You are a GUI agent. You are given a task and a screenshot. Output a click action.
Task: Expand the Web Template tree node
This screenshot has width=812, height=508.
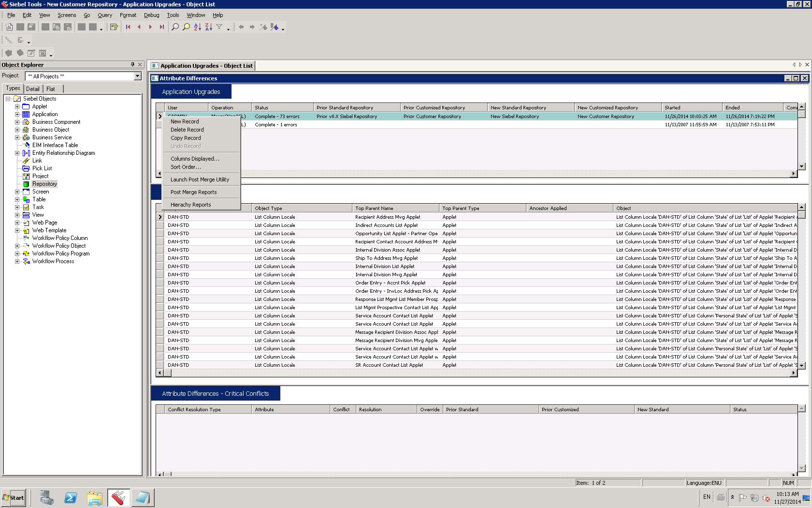click(17, 230)
